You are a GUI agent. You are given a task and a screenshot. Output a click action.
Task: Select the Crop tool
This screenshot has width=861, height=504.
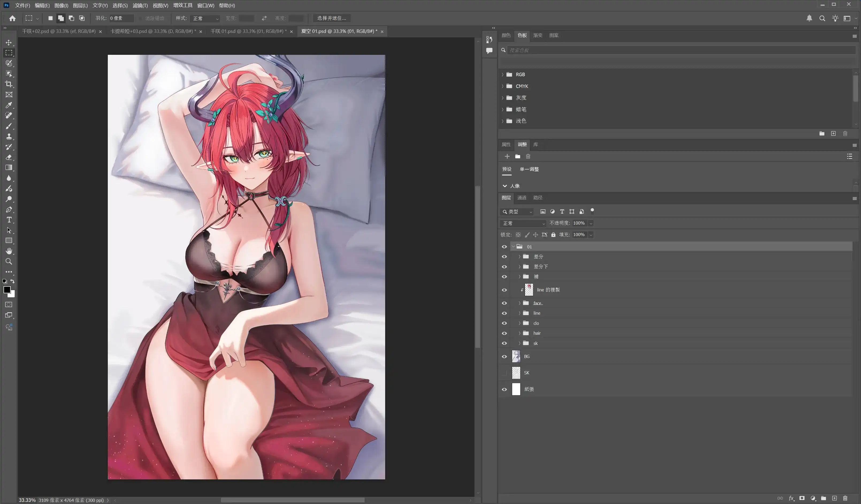pos(9,84)
